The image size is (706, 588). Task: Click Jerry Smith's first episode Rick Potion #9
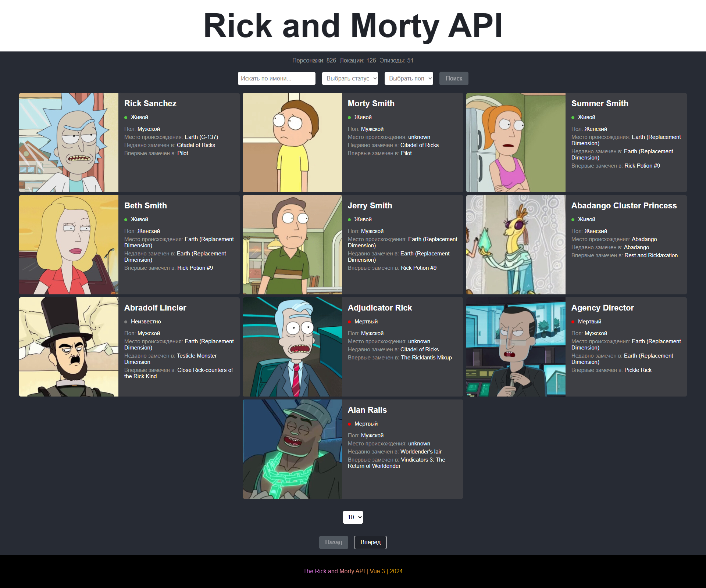(x=418, y=268)
